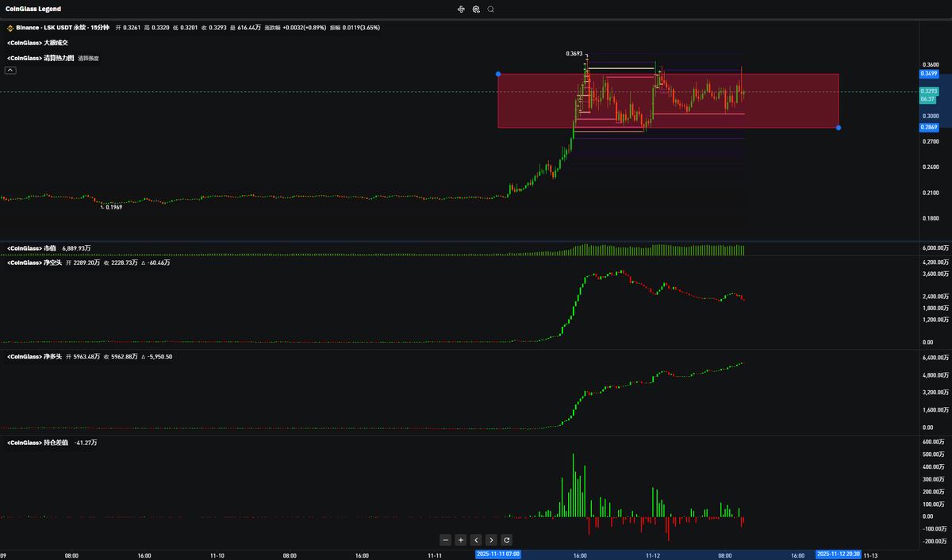Viewport: 952px width, 560px height.
Task: Click the 2025-11-12 20:30 time label
Action: point(839,554)
